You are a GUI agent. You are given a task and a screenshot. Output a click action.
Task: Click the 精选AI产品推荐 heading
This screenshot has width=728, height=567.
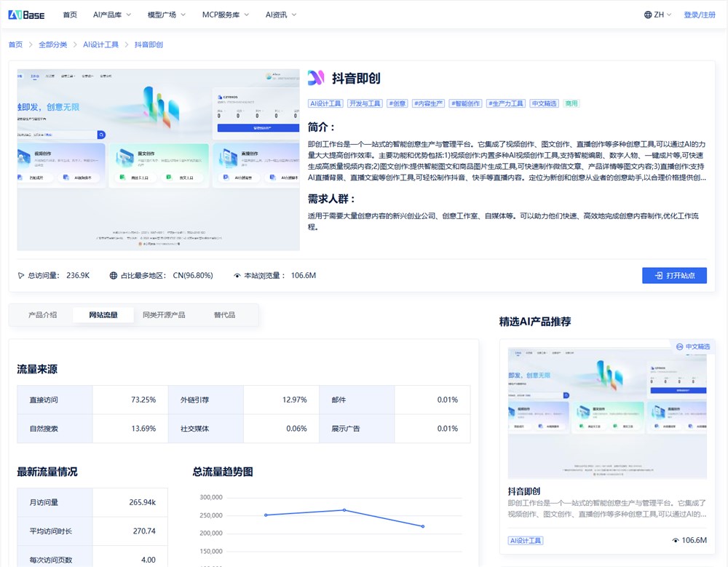coord(535,321)
